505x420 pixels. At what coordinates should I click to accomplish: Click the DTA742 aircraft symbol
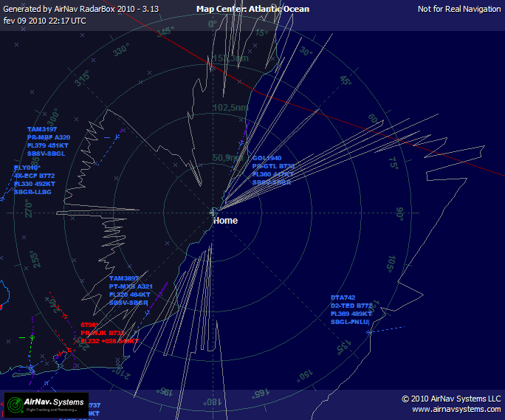[370, 331]
